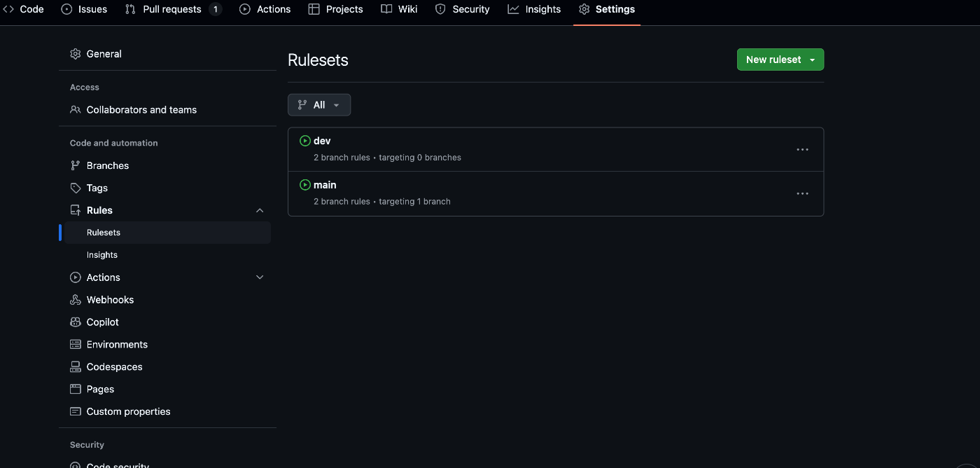This screenshot has height=468, width=980.
Task: Click the Rules icon in sidebar
Action: (x=76, y=211)
